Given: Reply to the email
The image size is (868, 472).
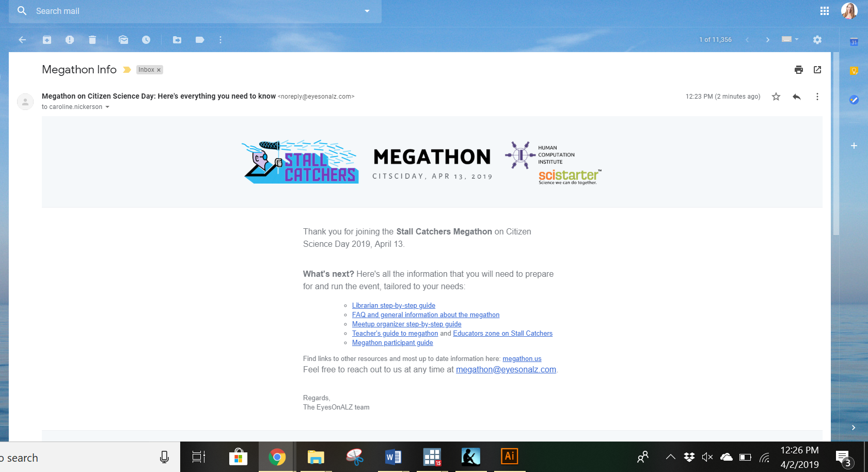Looking at the screenshot, I should point(797,97).
